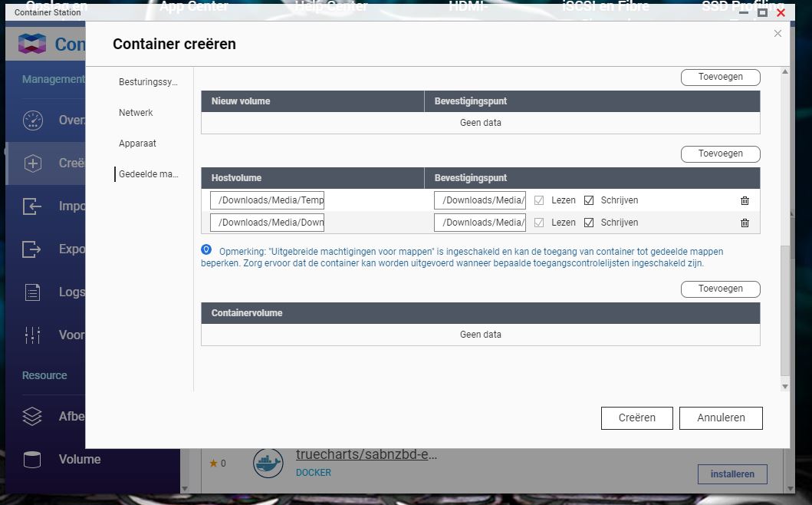The image size is (812, 505).
Task: Click the Creëren button to confirm
Action: [636, 418]
